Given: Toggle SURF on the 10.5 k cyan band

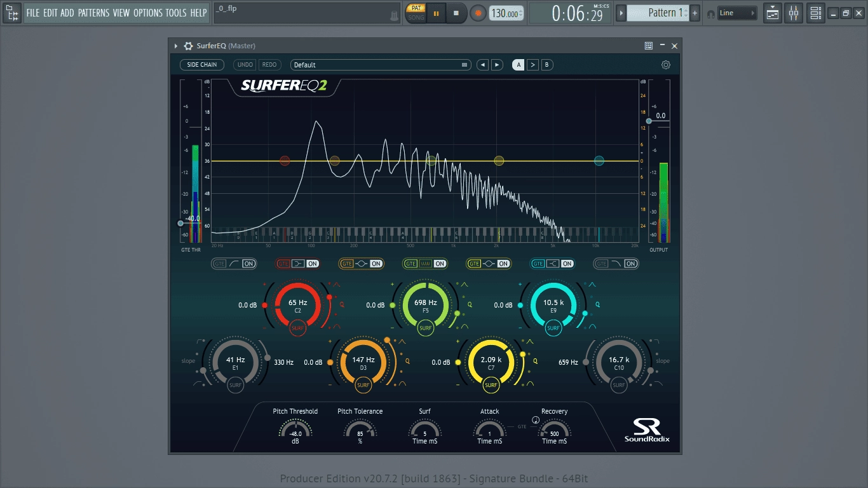Looking at the screenshot, I should tap(553, 329).
